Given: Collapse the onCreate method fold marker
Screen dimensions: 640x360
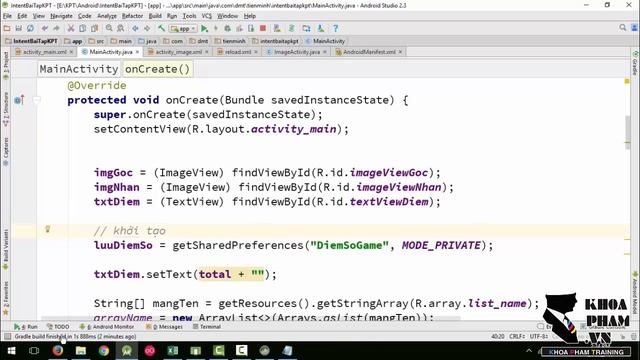Looking at the screenshot, I should coord(37,100).
